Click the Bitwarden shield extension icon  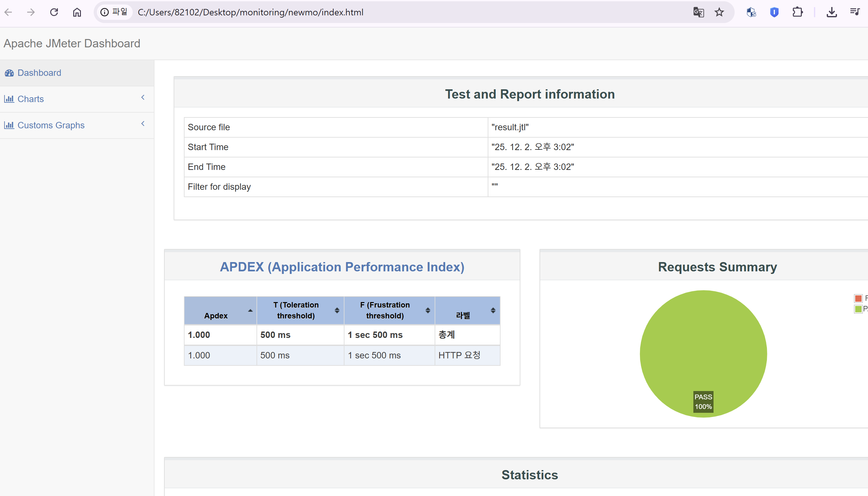click(x=774, y=12)
